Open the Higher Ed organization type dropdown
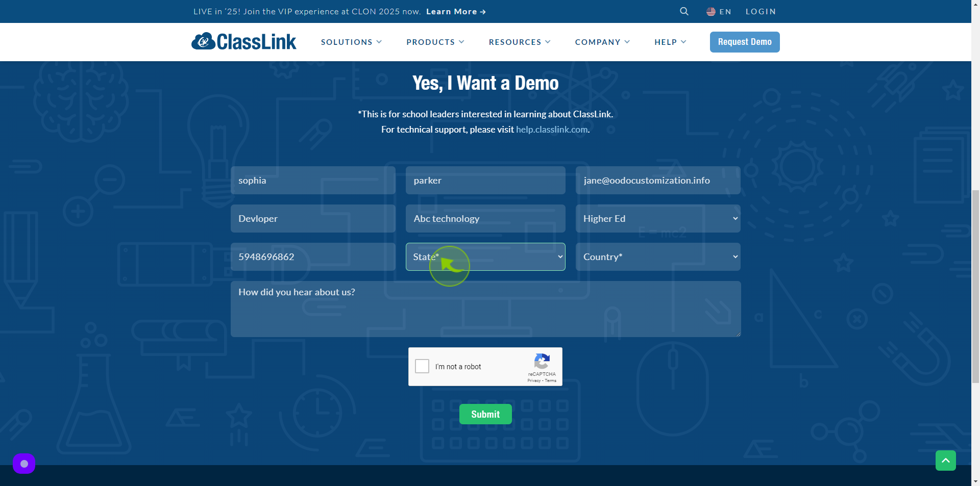 658,218
